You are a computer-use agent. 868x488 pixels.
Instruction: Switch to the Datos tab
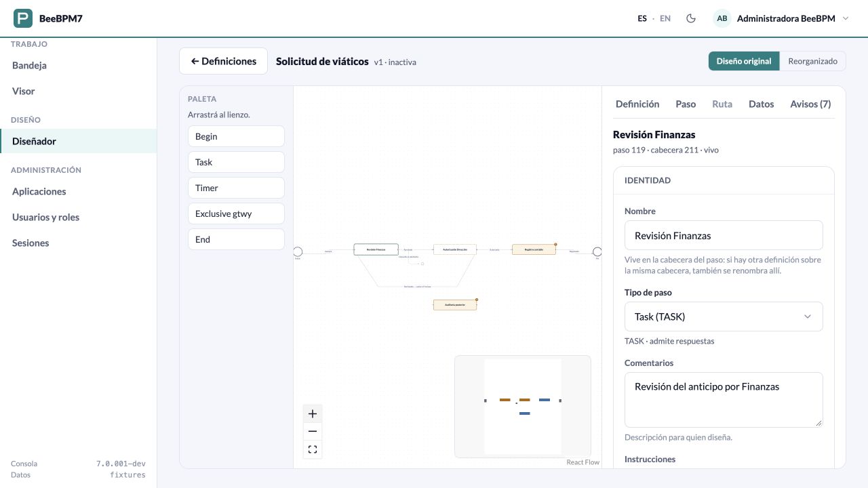pyautogui.click(x=762, y=104)
